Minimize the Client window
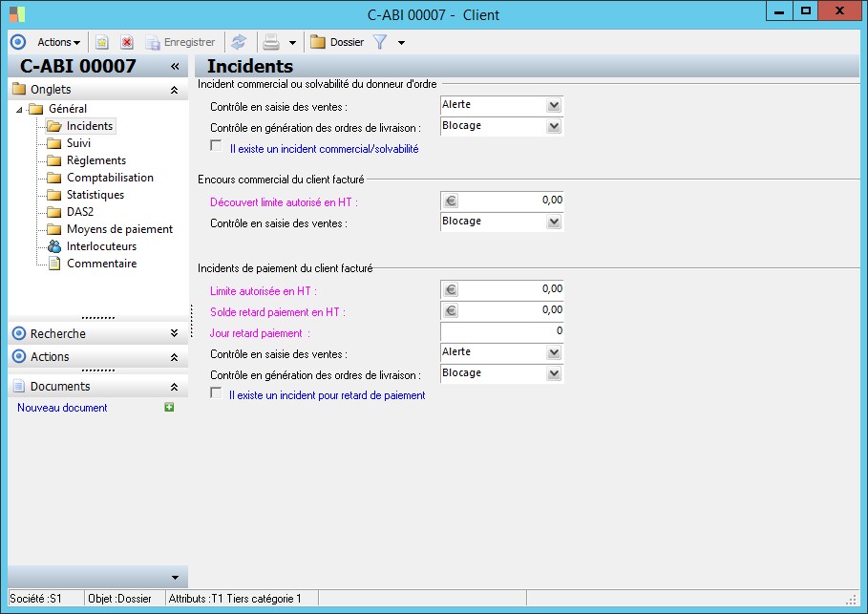The height and width of the screenshot is (614, 868). pos(779,11)
